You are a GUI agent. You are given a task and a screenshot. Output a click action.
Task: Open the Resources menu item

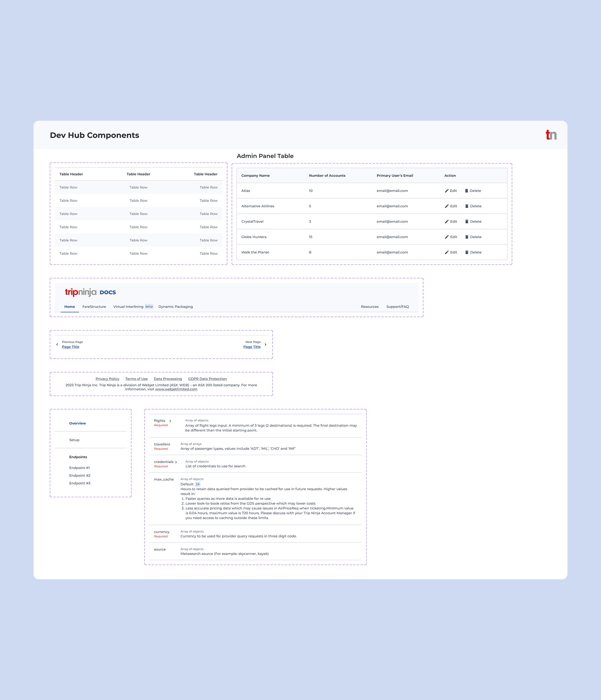pyautogui.click(x=370, y=306)
